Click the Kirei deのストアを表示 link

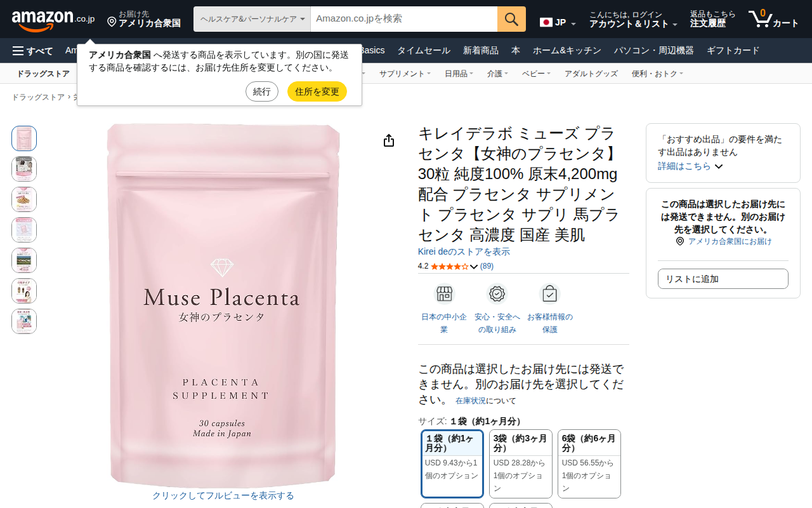(x=464, y=251)
